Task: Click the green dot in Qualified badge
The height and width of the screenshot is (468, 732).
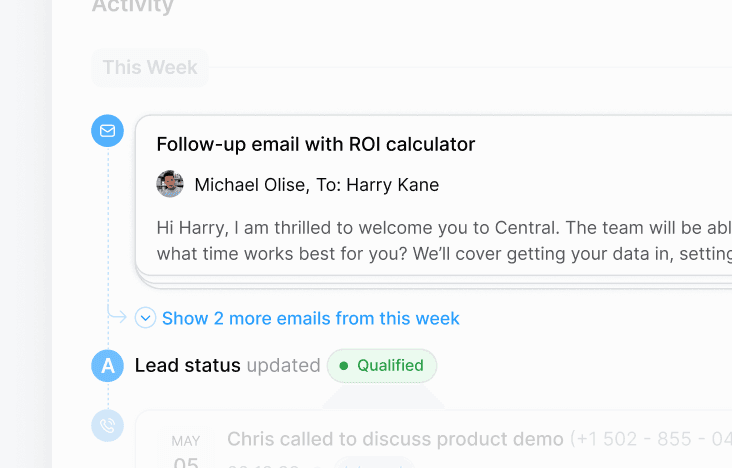Action: pyautogui.click(x=344, y=366)
